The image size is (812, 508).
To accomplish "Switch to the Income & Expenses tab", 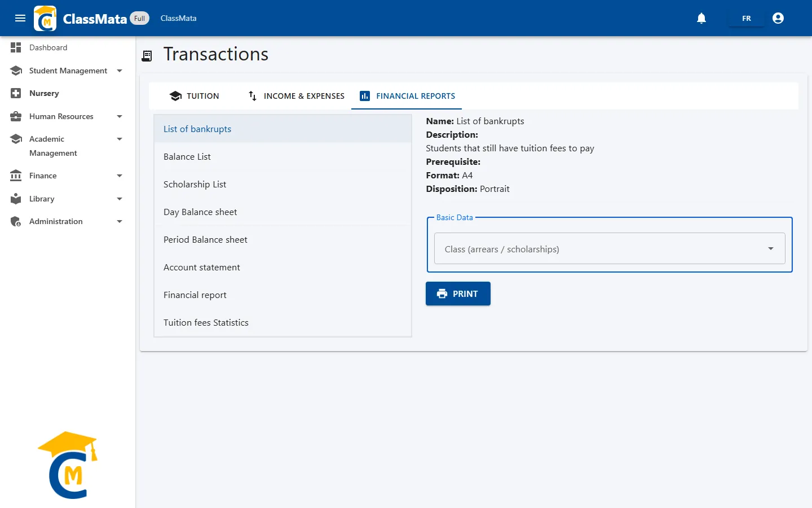I will (x=296, y=96).
